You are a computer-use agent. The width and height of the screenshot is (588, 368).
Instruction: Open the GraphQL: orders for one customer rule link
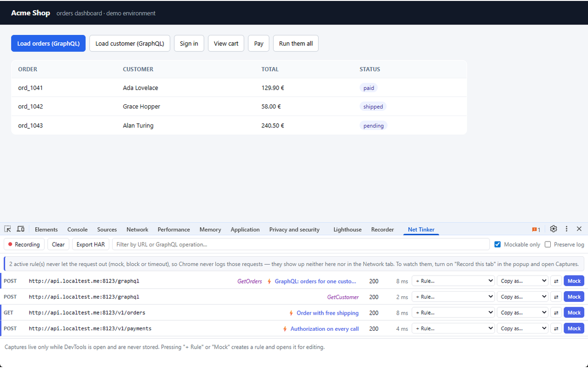[316, 281]
